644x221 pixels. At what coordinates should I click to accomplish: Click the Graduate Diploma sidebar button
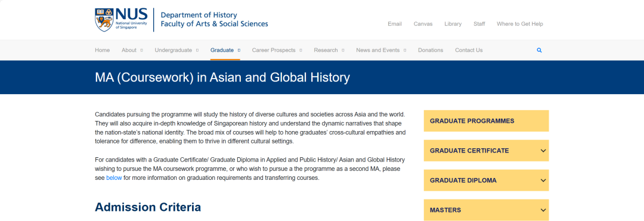tap(487, 180)
